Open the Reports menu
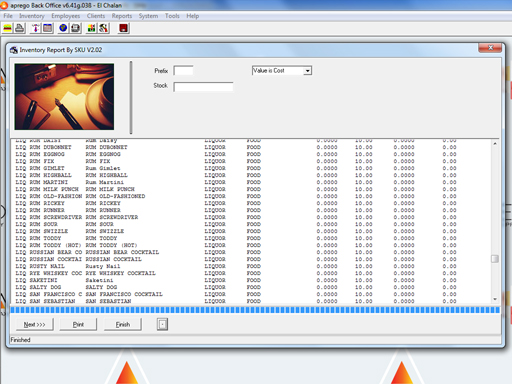The height and width of the screenshot is (384, 512). tap(122, 16)
